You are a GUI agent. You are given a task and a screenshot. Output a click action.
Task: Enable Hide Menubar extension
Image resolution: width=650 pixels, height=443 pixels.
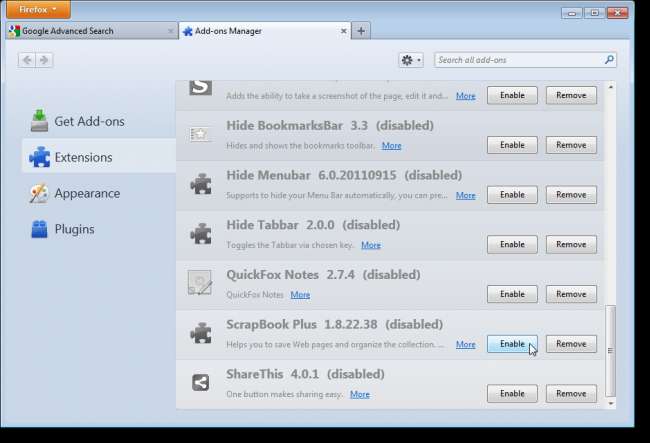tap(512, 195)
